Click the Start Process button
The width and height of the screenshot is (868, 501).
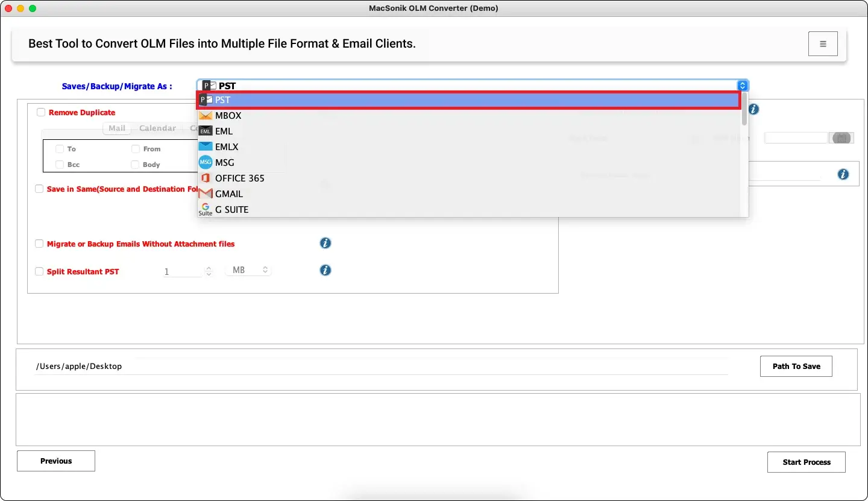[x=807, y=462]
